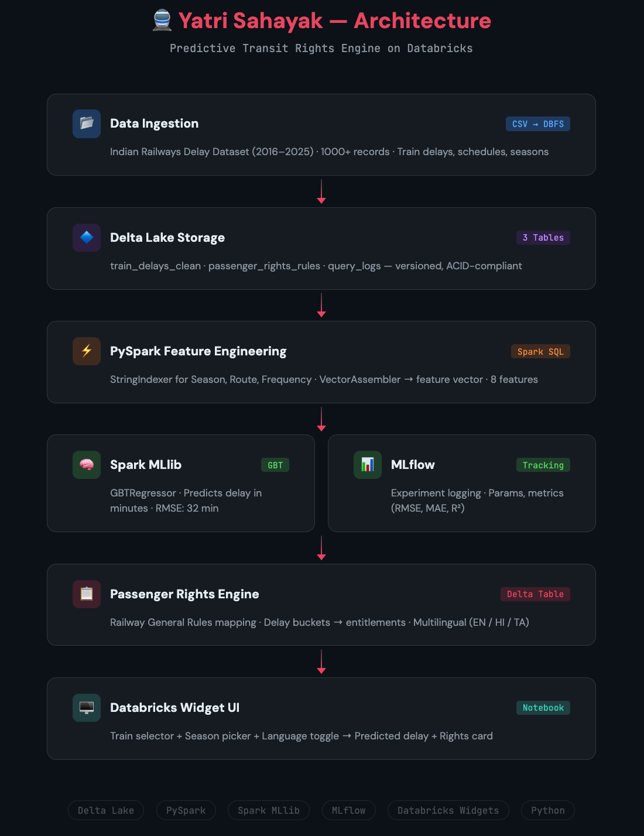The width and height of the screenshot is (644, 836).
Task: Click the MLflow bar chart icon
Action: pos(368,465)
